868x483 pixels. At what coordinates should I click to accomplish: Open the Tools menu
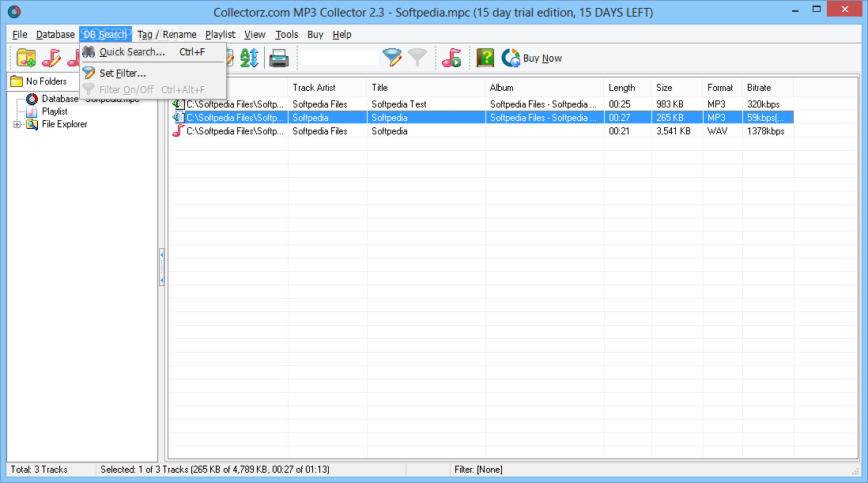(287, 34)
